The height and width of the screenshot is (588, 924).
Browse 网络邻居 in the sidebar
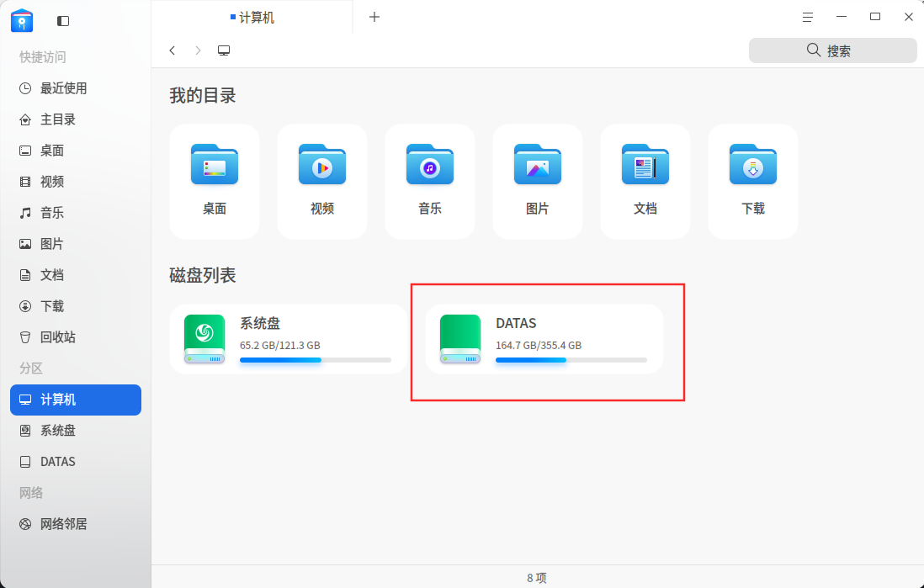pos(76,524)
